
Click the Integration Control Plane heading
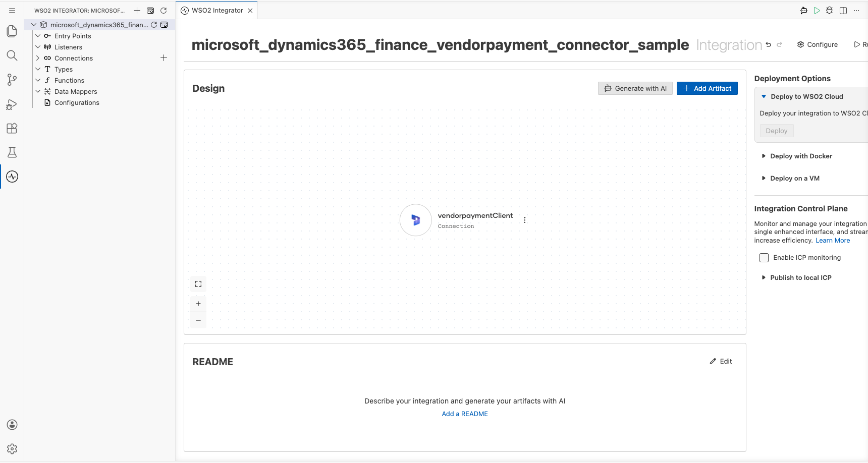point(801,209)
